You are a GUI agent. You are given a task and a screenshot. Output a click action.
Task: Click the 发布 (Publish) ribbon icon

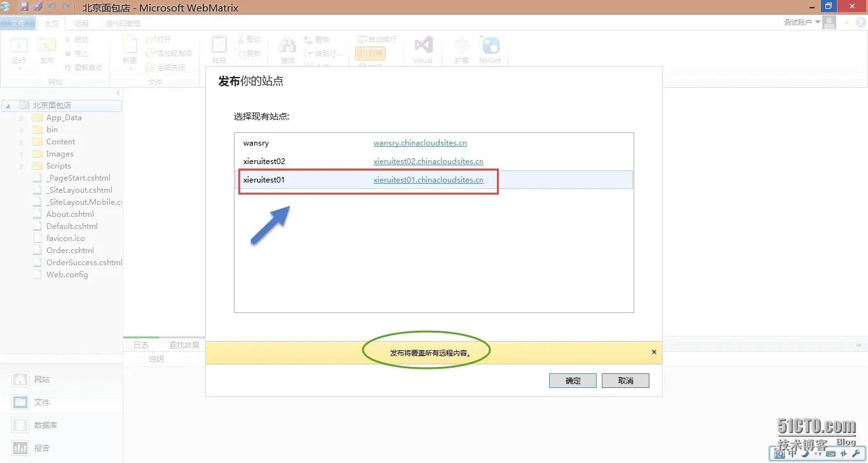click(x=47, y=46)
